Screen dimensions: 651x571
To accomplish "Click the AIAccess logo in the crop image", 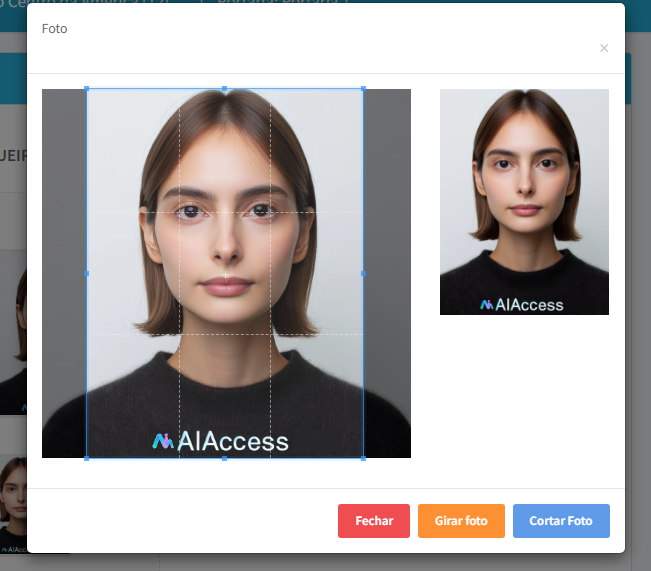I will (221, 441).
